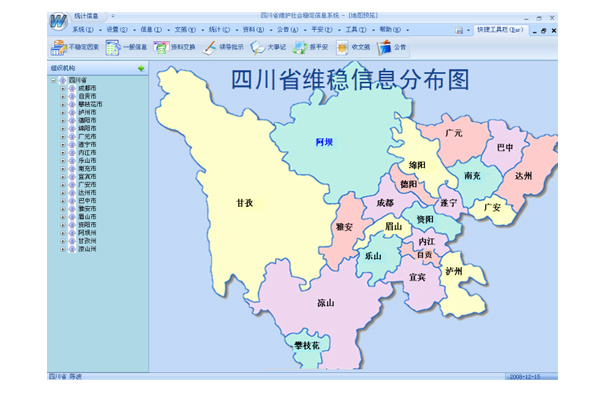
Task: Open the quick access dropdown near 统计信息
Action: 113,16
